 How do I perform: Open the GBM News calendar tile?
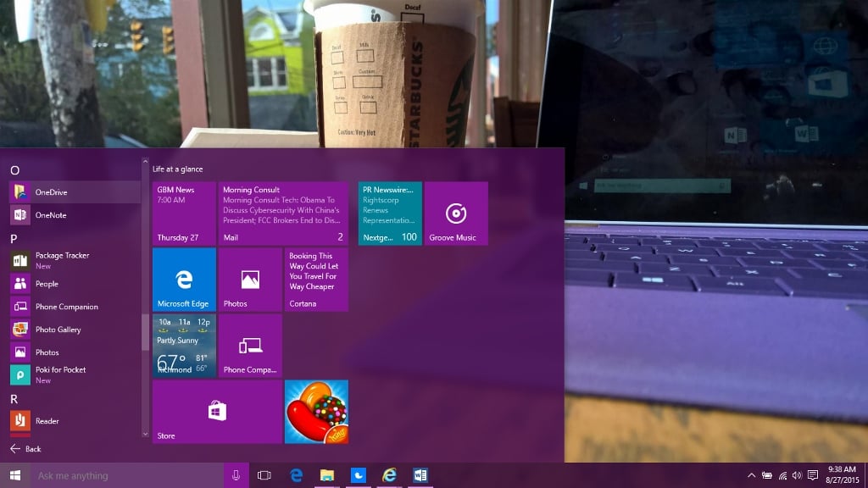184,213
